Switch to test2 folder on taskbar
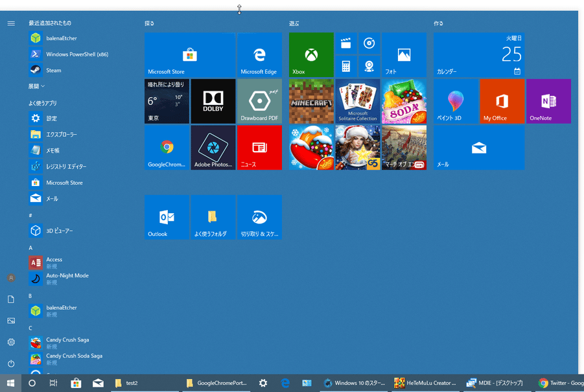The width and height of the screenshot is (584, 392). click(145, 383)
